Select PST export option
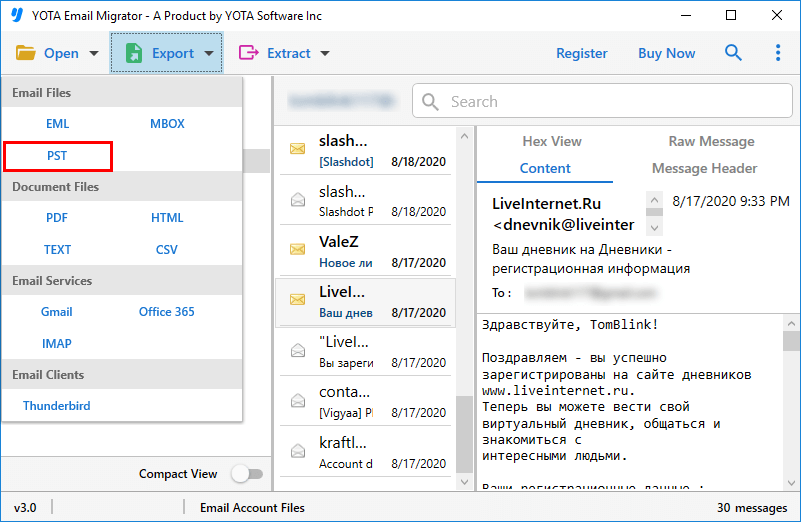This screenshot has height=522, width=801. [x=57, y=156]
